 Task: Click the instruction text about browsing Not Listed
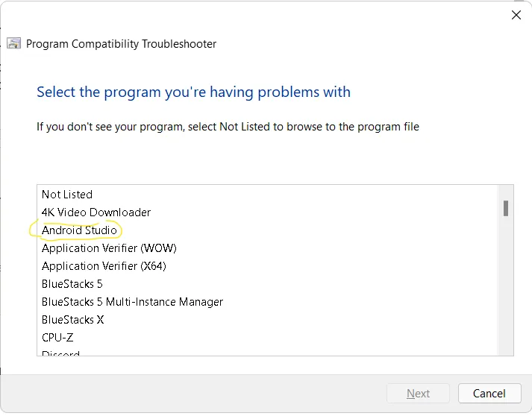(228, 127)
